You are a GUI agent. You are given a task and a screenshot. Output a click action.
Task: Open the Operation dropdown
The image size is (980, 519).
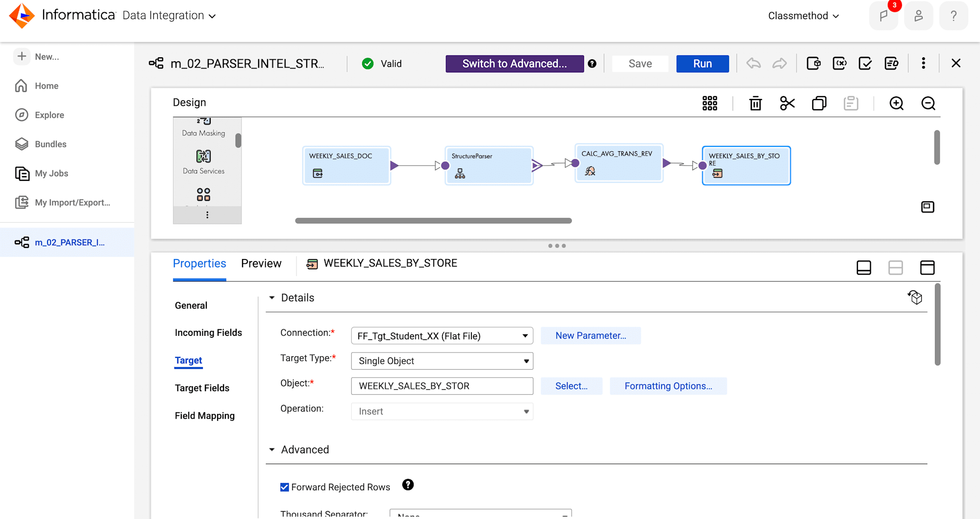click(x=442, y=411)
